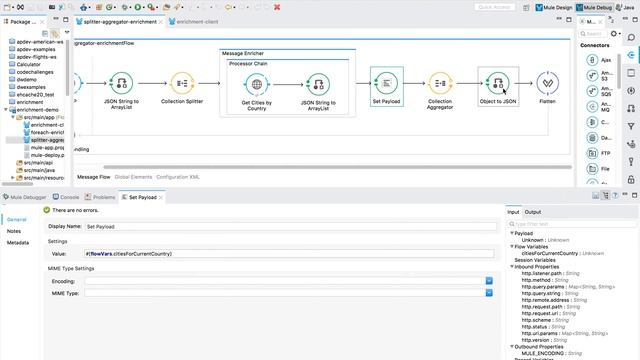Open the palette Transformers category icon
Screen dimensions: 640x360
coord(631,108)
